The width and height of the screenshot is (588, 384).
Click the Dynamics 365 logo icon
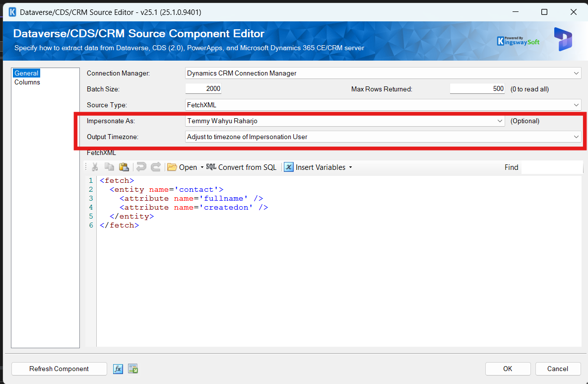point(563,39)
